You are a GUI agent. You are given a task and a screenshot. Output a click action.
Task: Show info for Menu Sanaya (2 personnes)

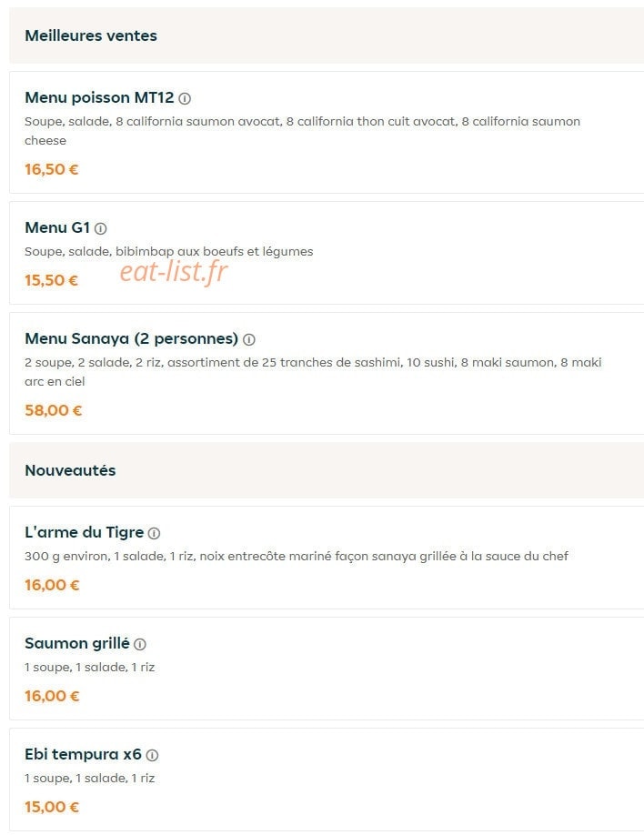point(248,339)
